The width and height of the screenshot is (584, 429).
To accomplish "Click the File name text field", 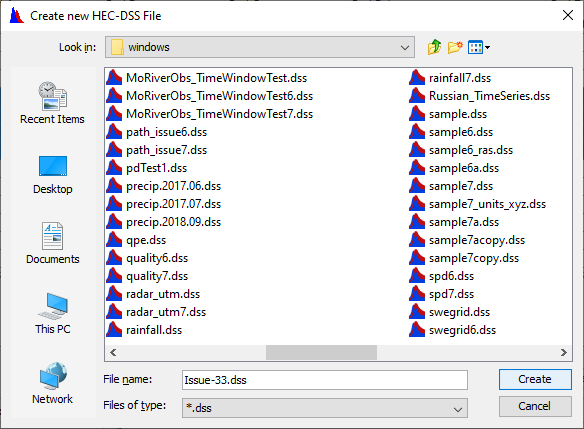I will pyautogui.click(x=325, y=380).
